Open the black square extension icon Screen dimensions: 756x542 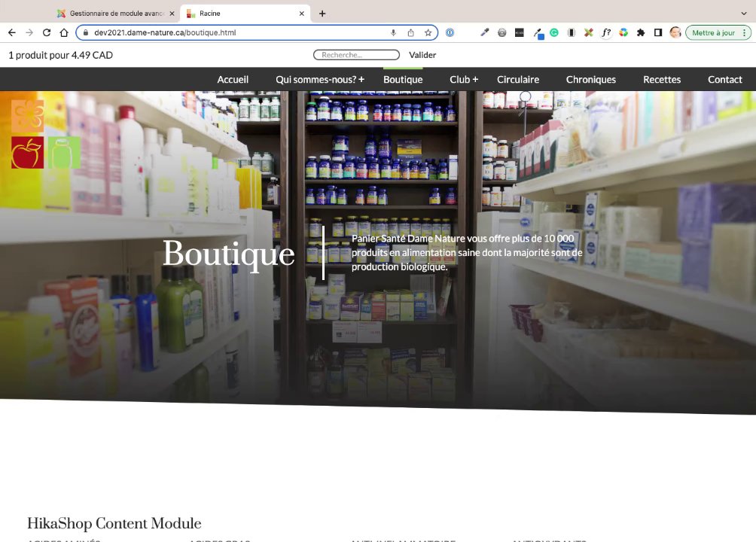tap(520, 33)
